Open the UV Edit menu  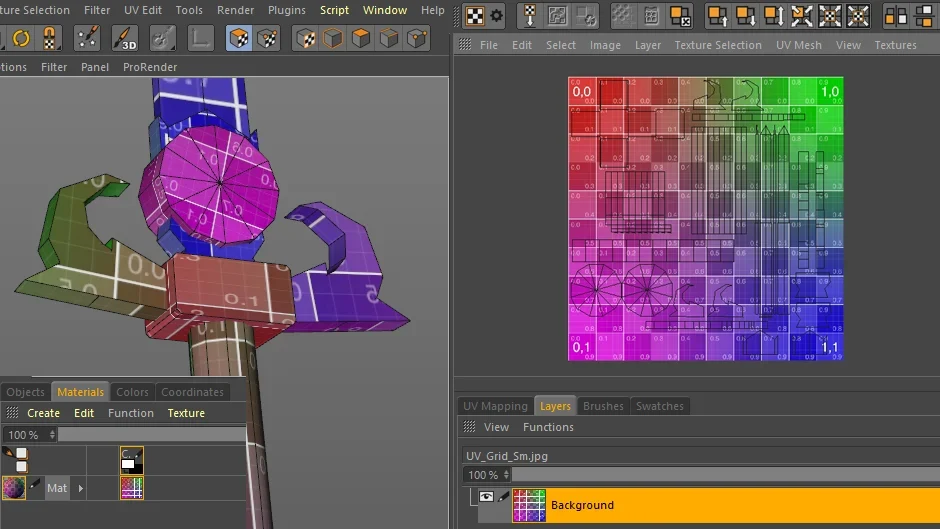tap(143, 10)
